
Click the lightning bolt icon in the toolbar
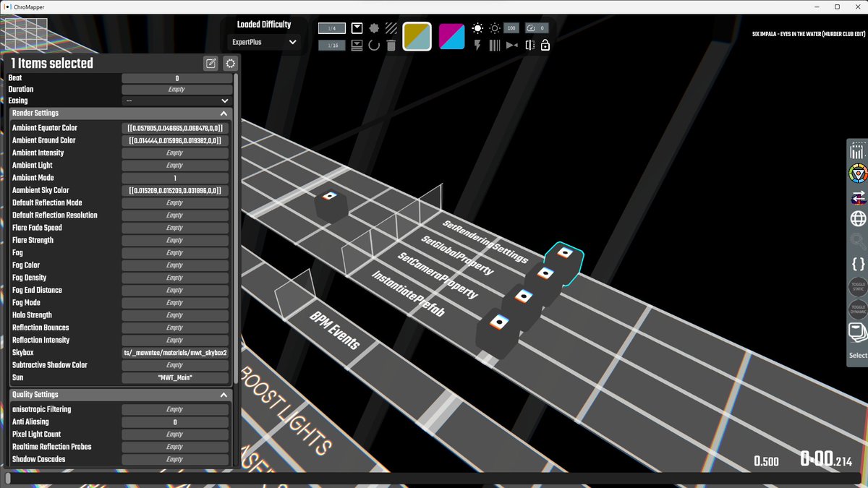(x=477, y=45)
